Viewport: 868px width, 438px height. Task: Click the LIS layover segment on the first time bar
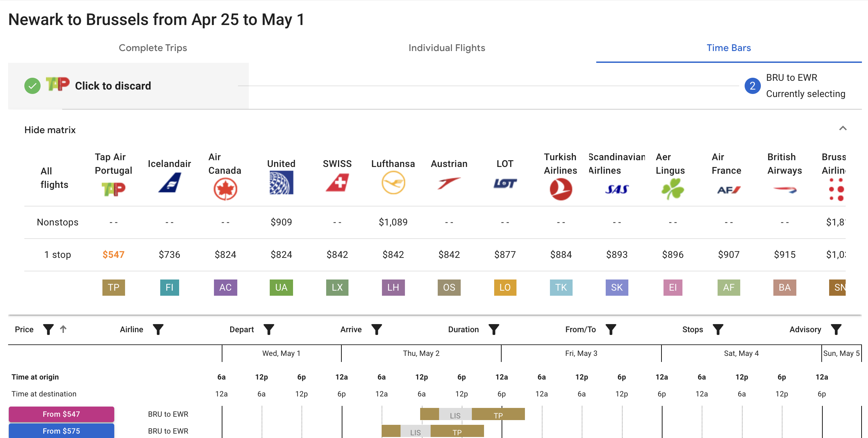(455, 415)
